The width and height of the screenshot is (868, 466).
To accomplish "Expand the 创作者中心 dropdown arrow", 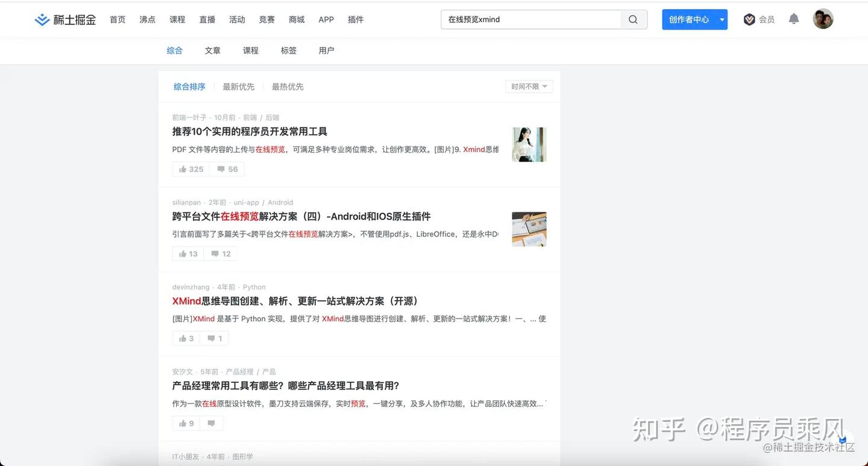I will (x=722, y=19).
